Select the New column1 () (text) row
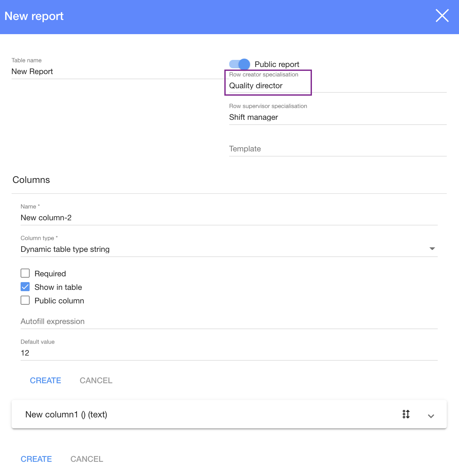The image size is (459, 476). coord(193,414)
